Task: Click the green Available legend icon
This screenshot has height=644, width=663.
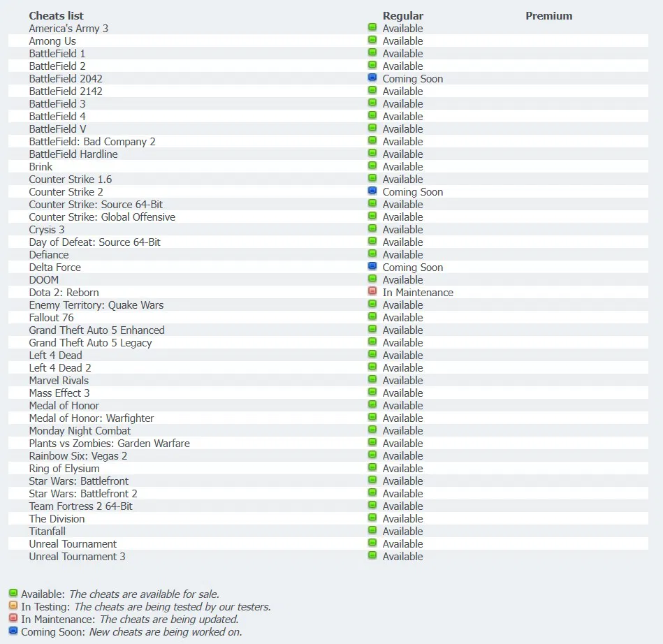Action: click(x=13, y=593)
